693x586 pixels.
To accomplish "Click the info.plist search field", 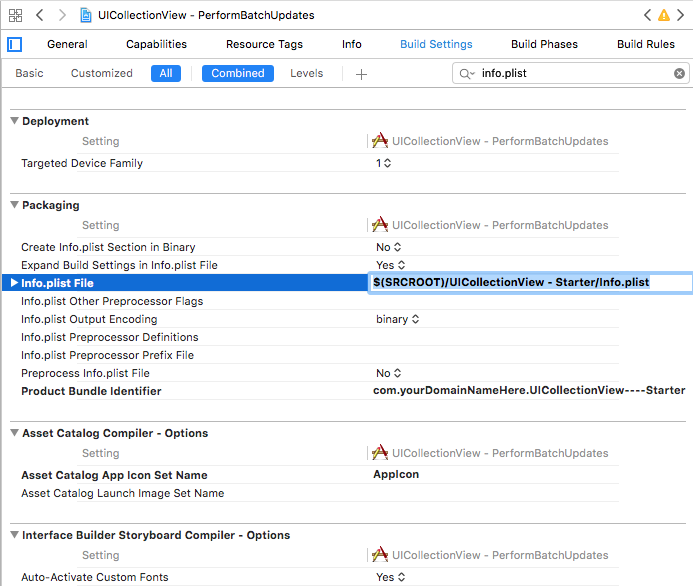I will coord(571,73).
